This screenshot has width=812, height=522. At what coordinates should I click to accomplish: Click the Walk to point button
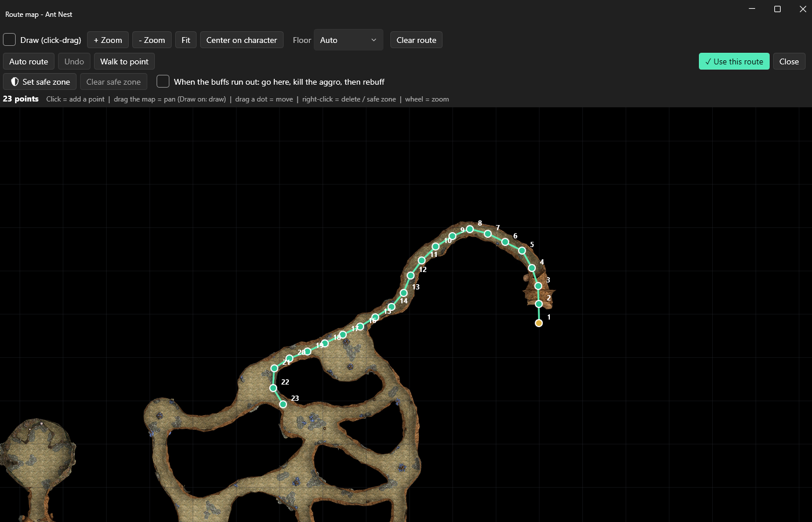(124, 61)
